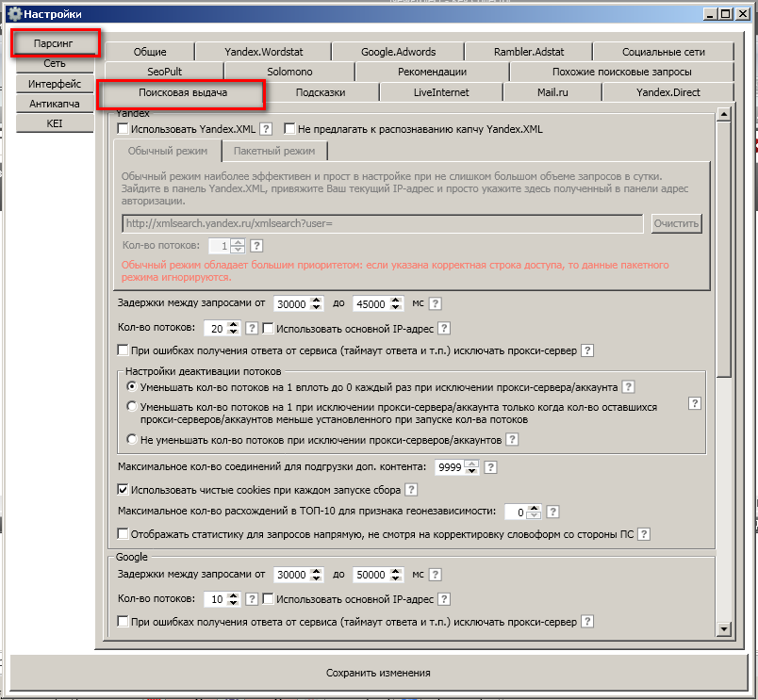This screenshot has width=758, height=700.
Task: Open help after Google основной IP-адрес checkbox
Action: [x=444, y=599]
